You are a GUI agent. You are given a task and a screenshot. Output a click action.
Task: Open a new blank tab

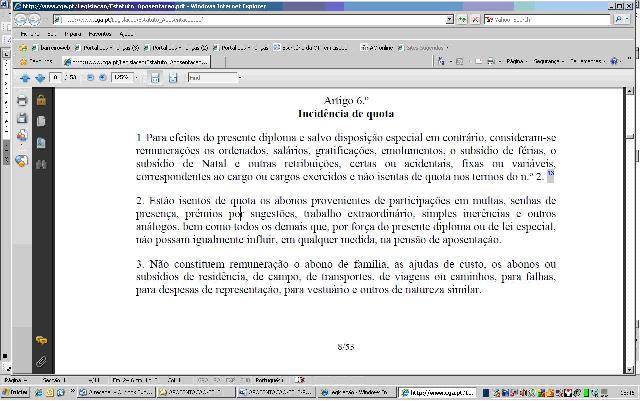(x=218, y=62)
